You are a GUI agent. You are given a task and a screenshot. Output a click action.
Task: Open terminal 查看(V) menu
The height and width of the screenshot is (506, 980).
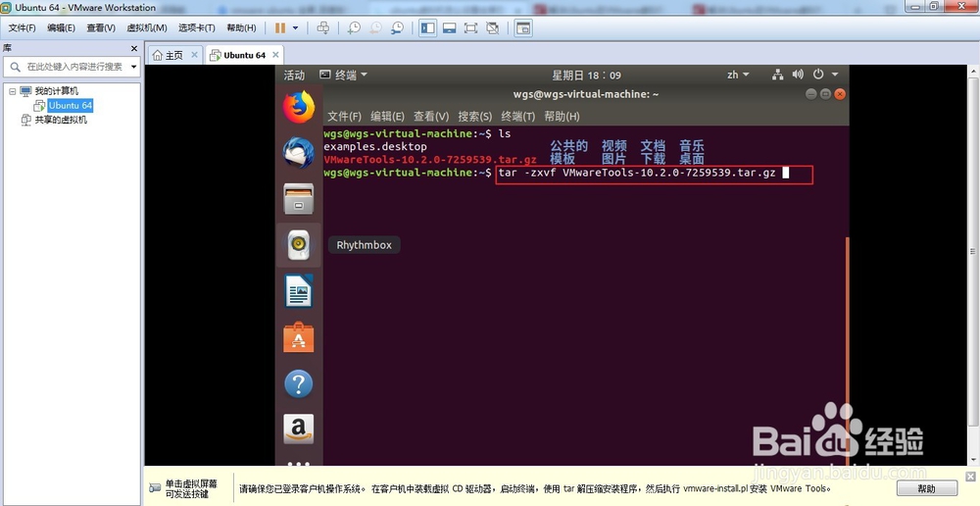431,117
